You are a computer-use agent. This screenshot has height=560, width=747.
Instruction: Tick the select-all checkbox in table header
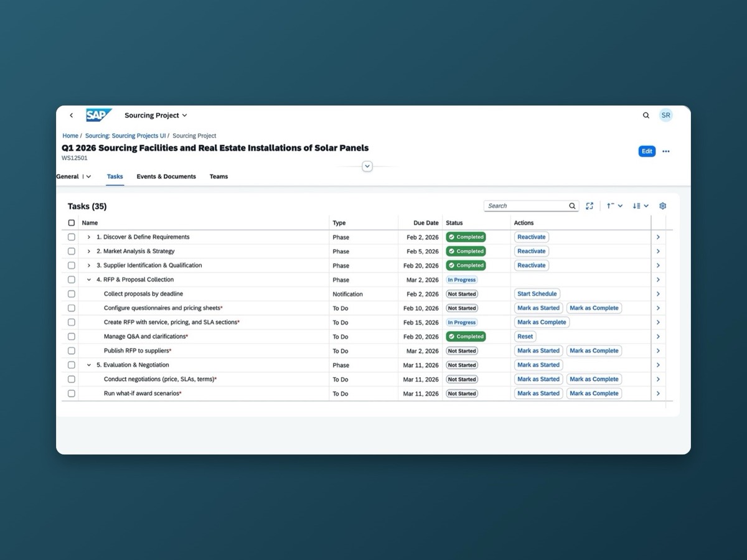(x=72, y=223)
